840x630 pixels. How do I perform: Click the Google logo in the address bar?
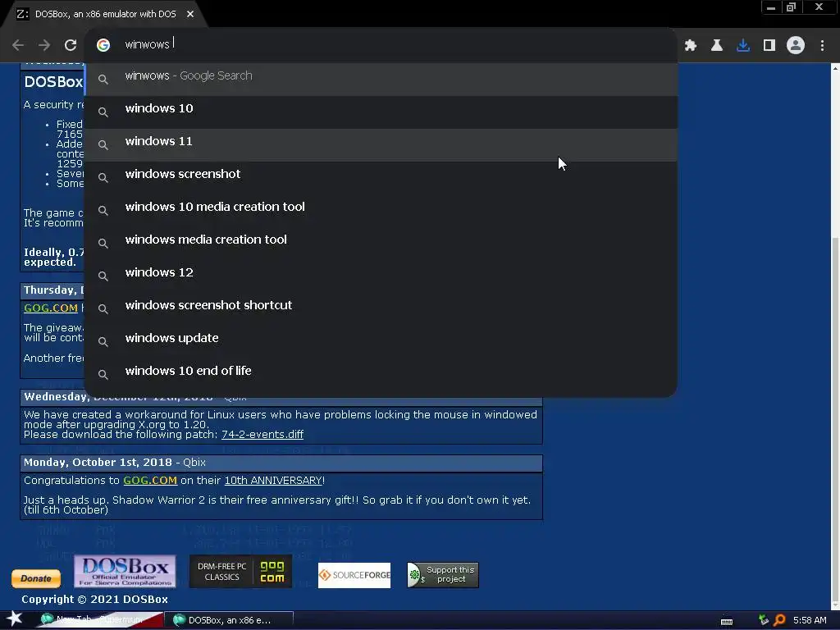pos(103,45)
